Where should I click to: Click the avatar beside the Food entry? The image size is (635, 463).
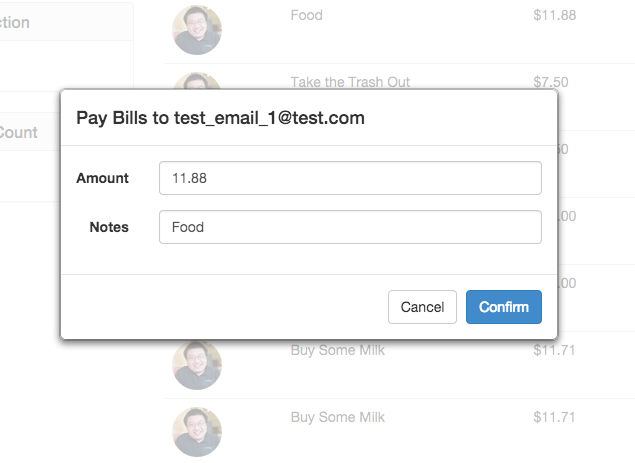[197, 29]
